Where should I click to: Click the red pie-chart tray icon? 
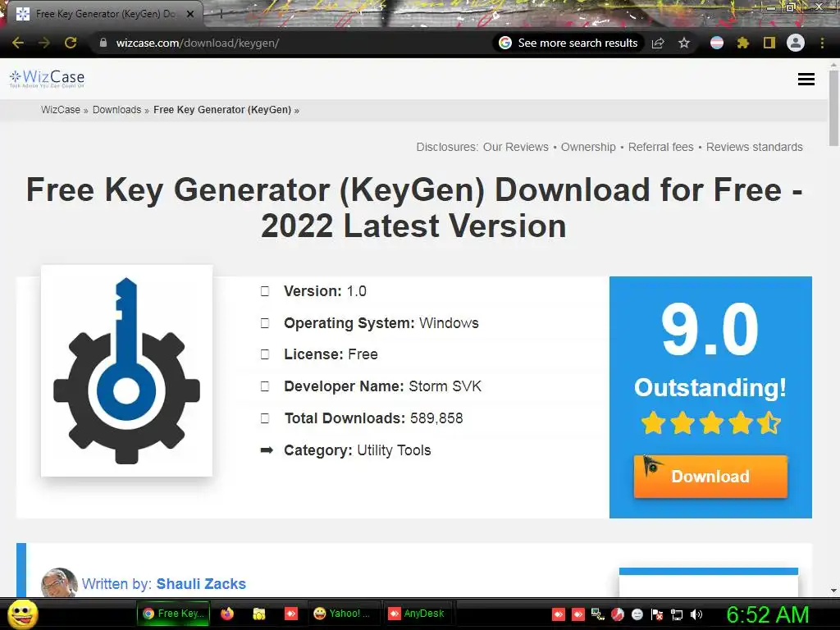pyautogui.click(x=618, y=614)
